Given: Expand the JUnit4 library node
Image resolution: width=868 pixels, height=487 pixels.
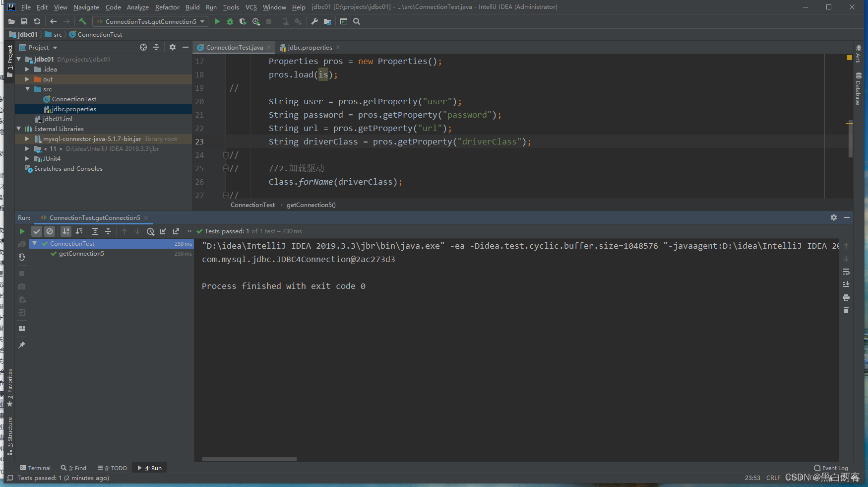Looking at the screenshot, I should [x=27, y=158].
